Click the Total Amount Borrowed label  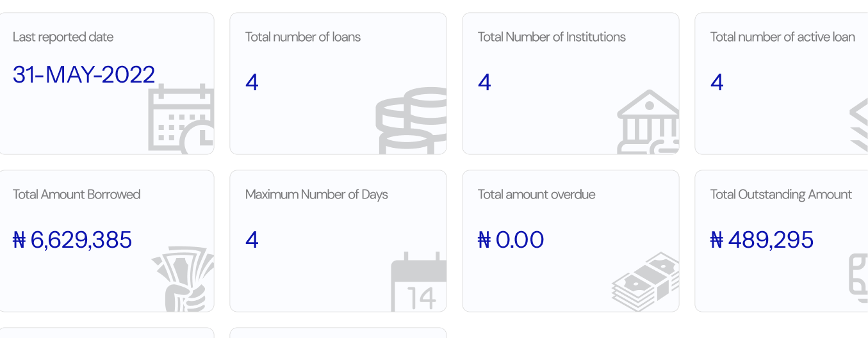pyautogui.click(x=77, y=195)
